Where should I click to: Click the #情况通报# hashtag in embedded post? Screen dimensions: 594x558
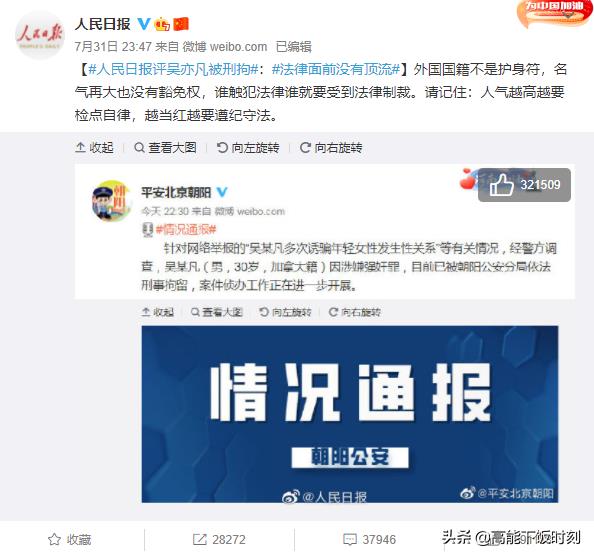click(x=186, y=229)
